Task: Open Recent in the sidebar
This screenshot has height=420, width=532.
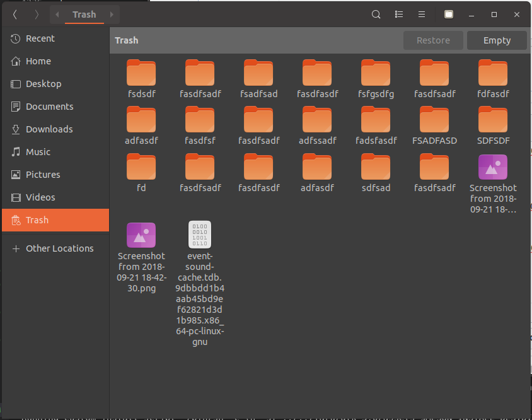Action: pyautogui.click(x=55, y=38)
